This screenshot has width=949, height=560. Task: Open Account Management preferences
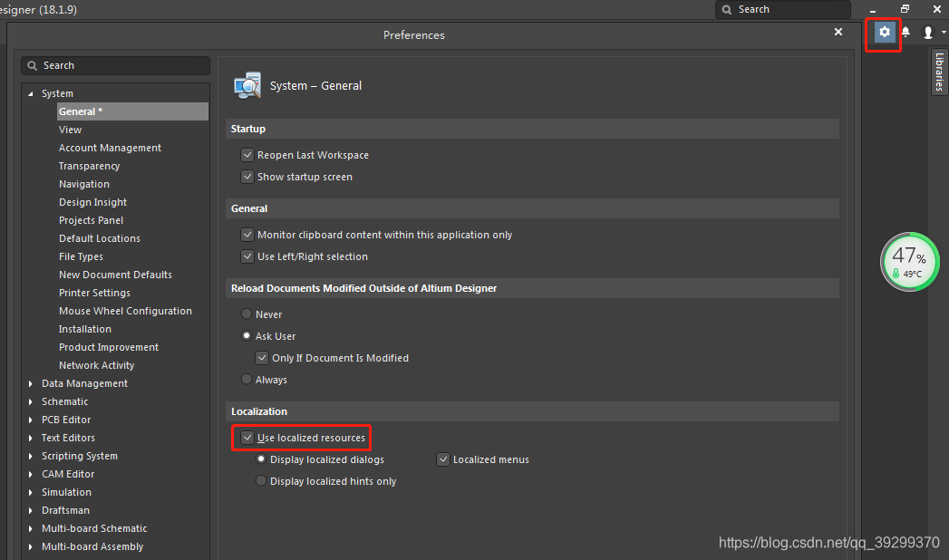click(x=110, y=148)
